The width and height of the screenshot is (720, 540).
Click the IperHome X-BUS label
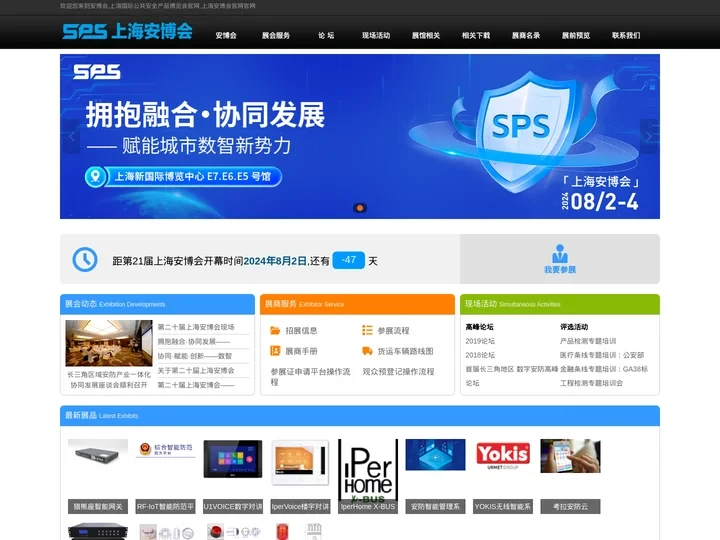[x=368, y=506]
